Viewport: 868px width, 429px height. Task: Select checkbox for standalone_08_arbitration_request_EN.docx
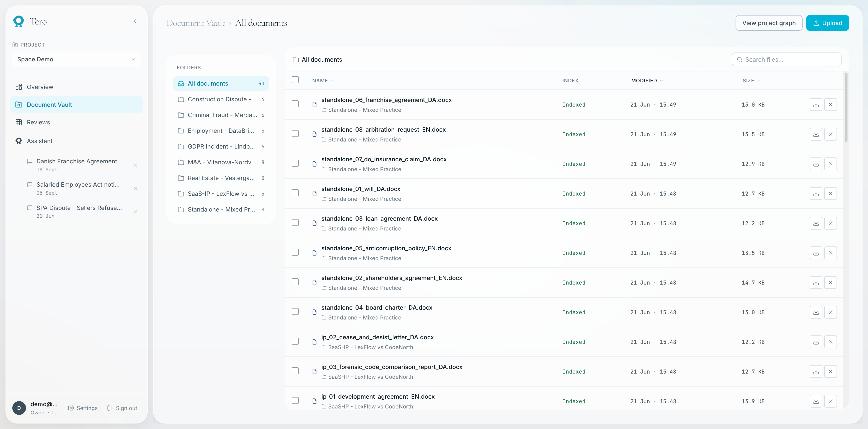(295, 133)
